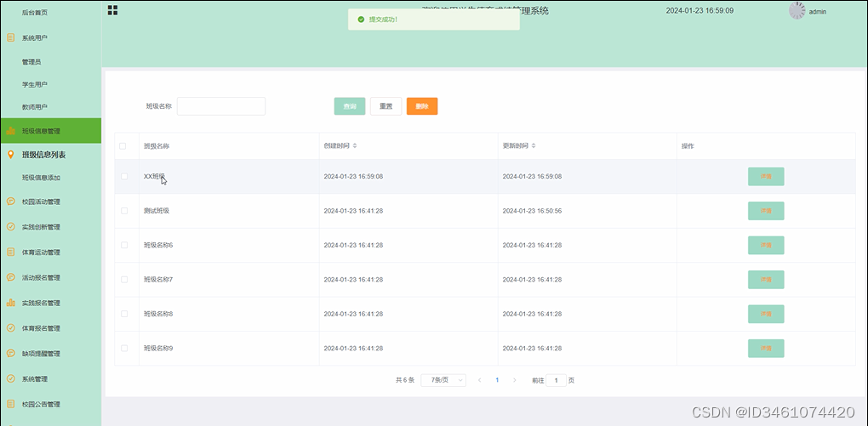Focus the 班级名称 search input field
Screen dimensions: 868x426
[x=221, y=106]
